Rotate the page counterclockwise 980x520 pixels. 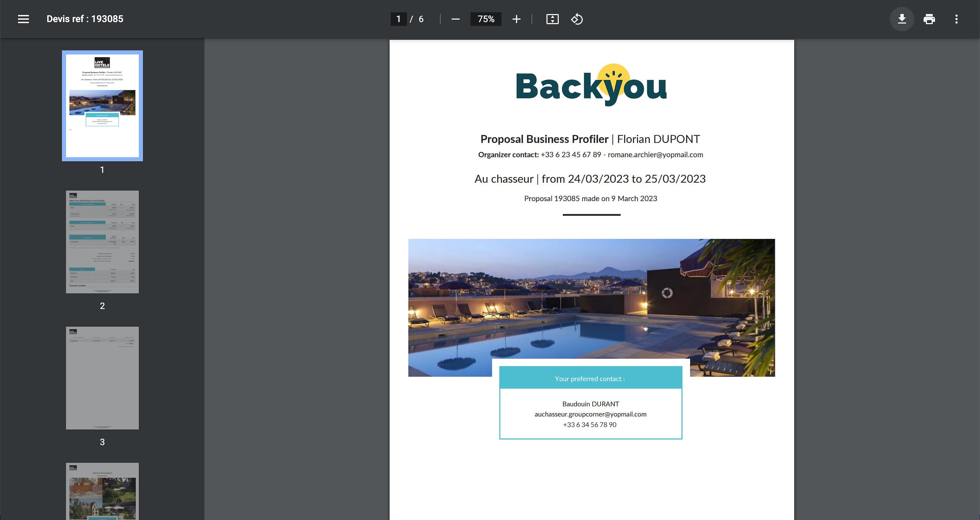pyautogui.click(x=576, y=19)
